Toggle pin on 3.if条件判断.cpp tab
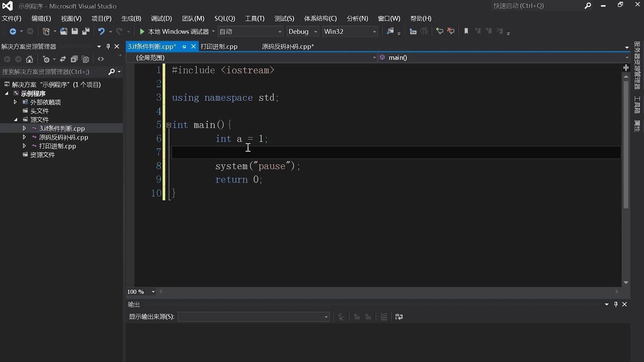The image size is (644, 362). pos(184,47)
